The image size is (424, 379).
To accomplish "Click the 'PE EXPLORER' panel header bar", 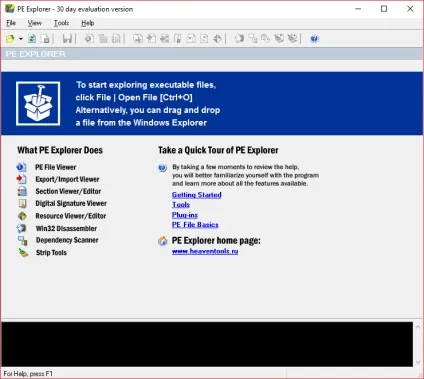I will 212,54.
